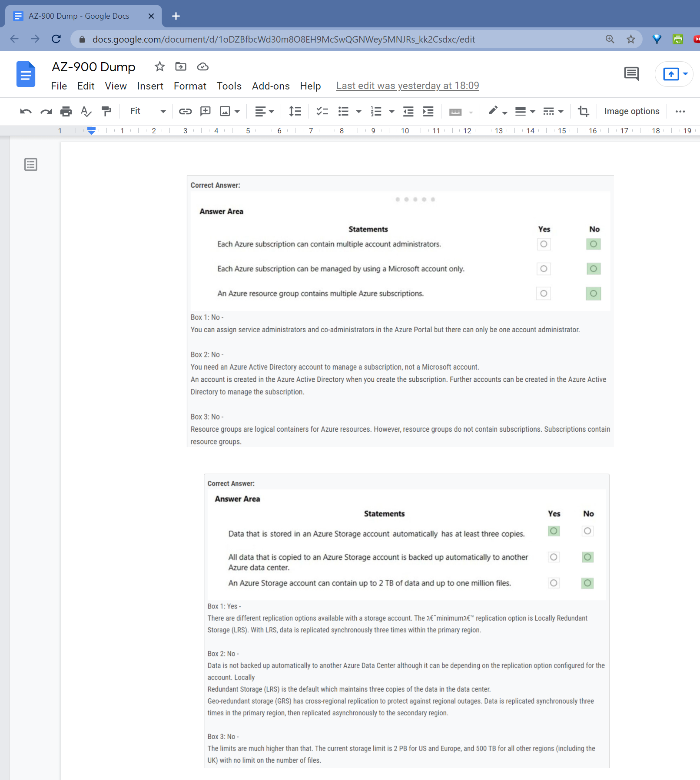Open more toolbar options ellipsis
The height and width of the screenshot is (780, 700).
(680, 112)
